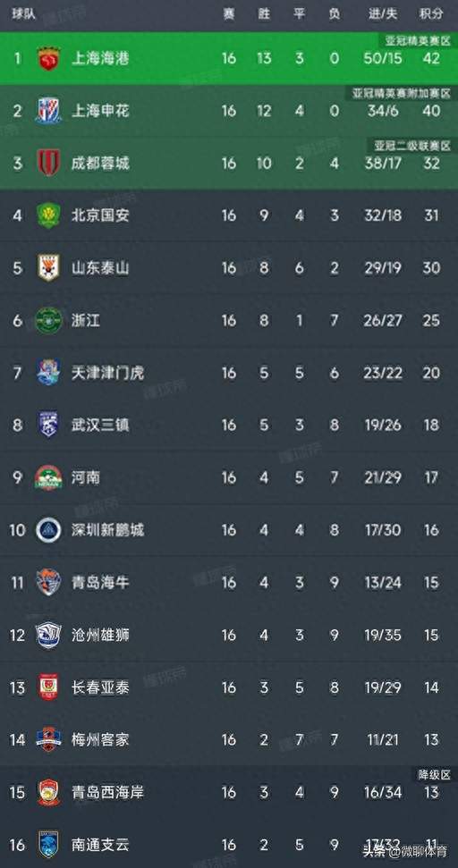Select the Beijing Guoan (北京国安) green badge
458x868 pixels.
click(48, 215)
